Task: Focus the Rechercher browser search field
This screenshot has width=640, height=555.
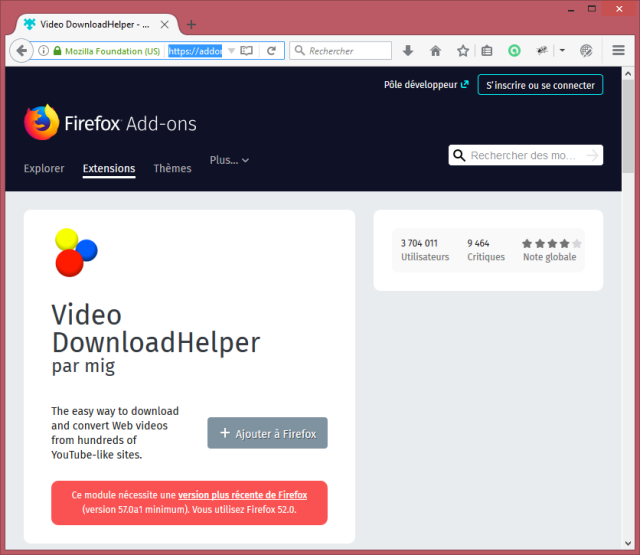Action: (340, 51)
